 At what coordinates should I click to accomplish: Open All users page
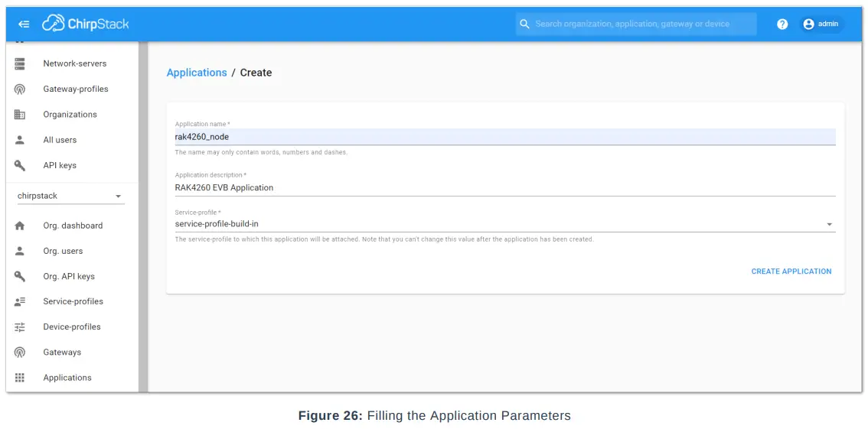(x=60, y=140)
